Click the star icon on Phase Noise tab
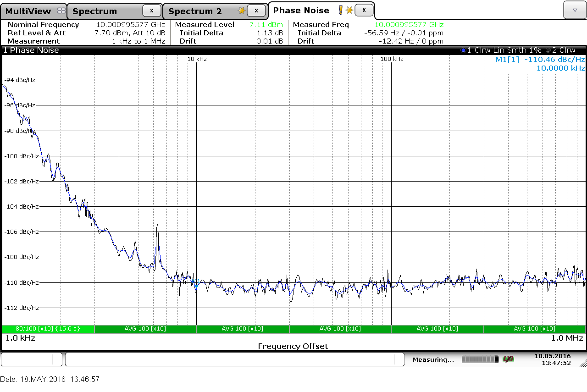587x392 pixels. tap(349, 10)
